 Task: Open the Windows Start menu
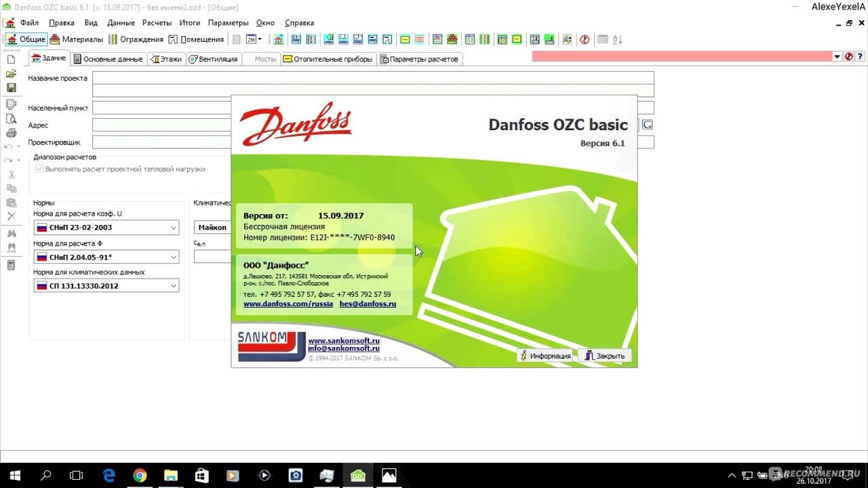(x=15, y=476)
